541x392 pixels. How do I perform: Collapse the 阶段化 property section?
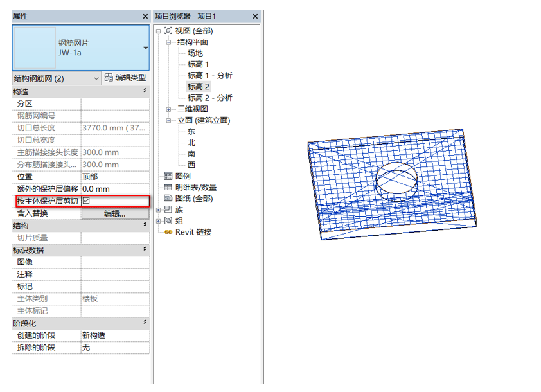(145, 323)
